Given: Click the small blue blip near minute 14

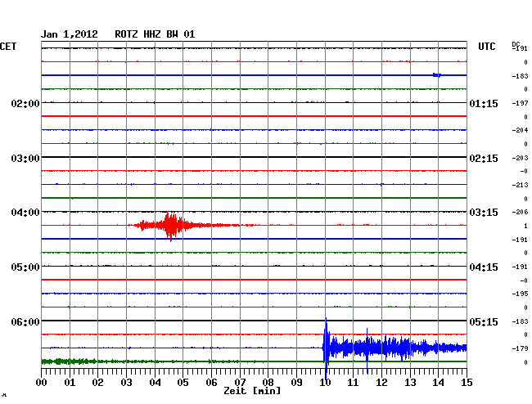Looking at the screenshot, I should pyautogui.click(x=437, y=75).
